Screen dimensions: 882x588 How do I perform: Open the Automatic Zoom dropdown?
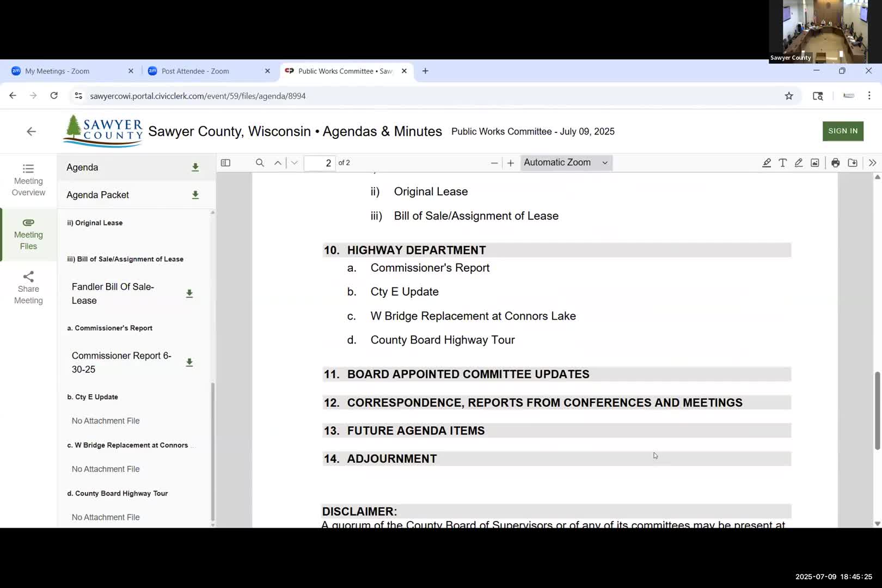(566, 163)
